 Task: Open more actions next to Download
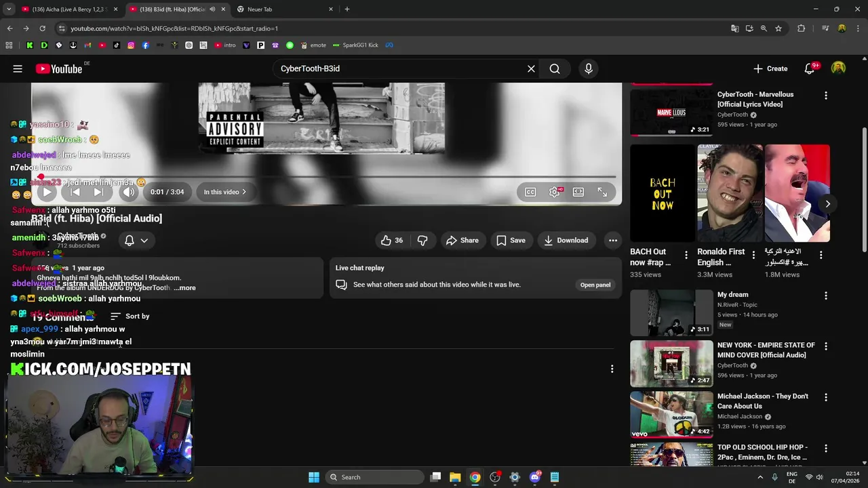(613, 240)
